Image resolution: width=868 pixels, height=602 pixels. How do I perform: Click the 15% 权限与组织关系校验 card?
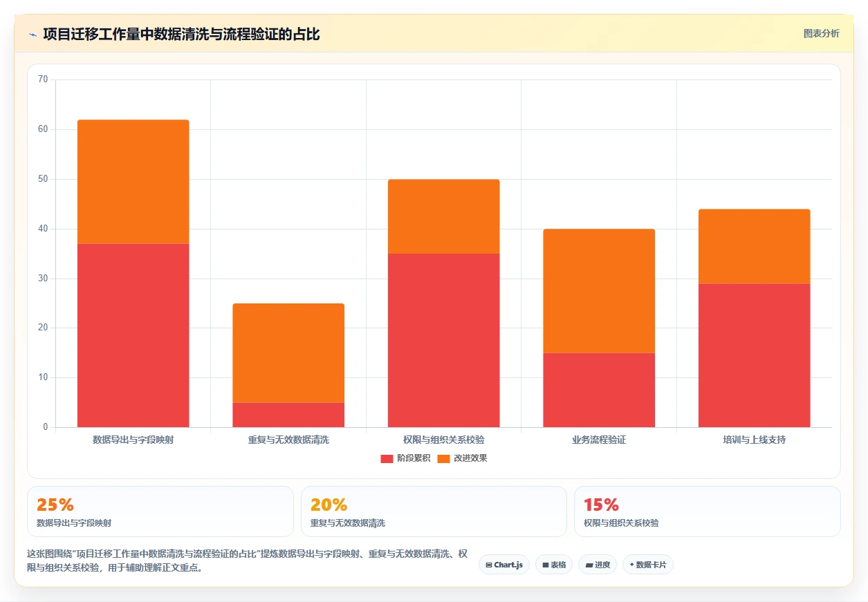(x=707, y=511)
